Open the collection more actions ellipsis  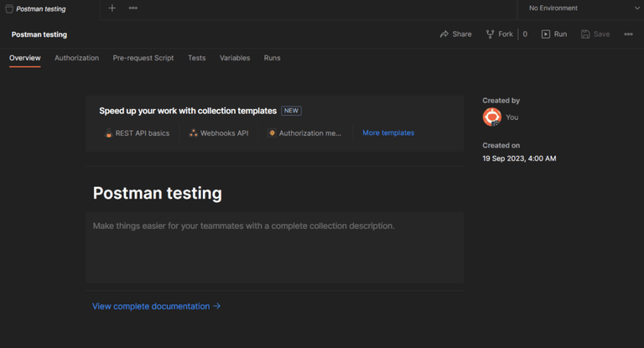(x=628, y=34)
